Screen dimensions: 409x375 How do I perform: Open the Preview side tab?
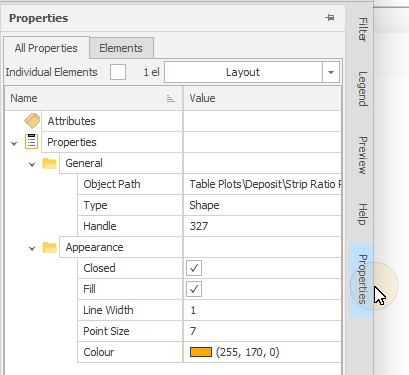(362, 155)
